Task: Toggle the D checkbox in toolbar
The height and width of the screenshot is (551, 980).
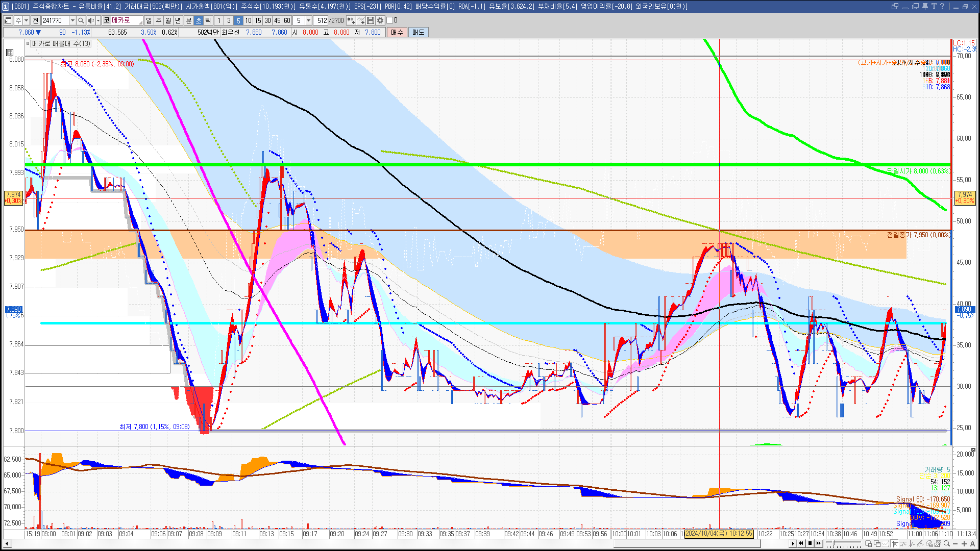Action: coord(389,20)
